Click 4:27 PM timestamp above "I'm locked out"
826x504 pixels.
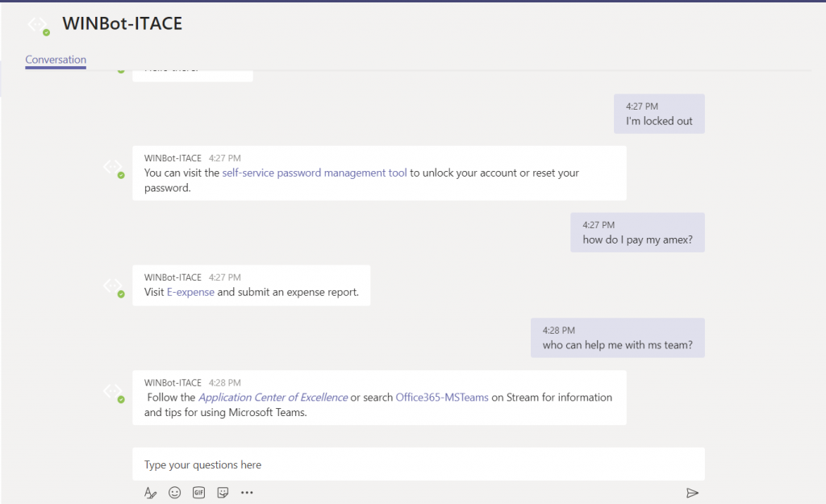click(x=642, y=106)
